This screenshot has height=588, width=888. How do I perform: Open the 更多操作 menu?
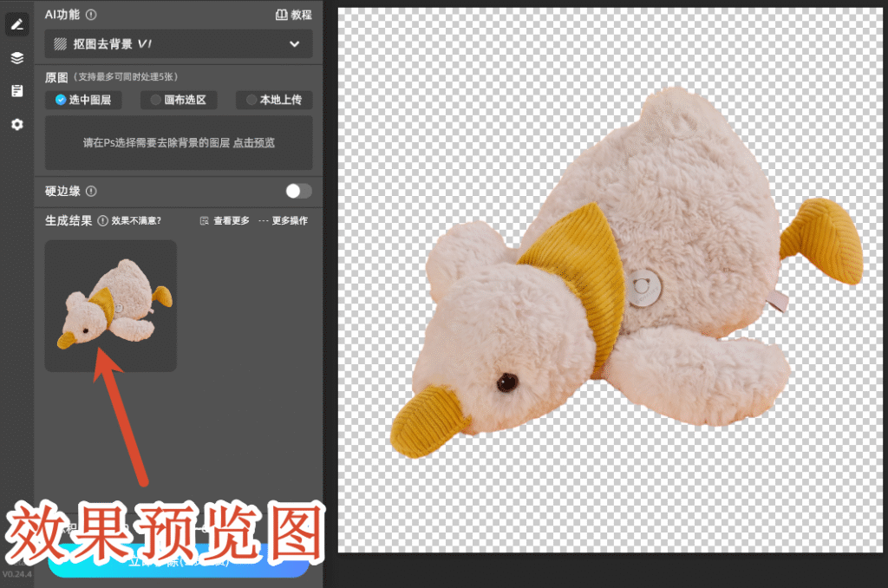click(290, 221)
